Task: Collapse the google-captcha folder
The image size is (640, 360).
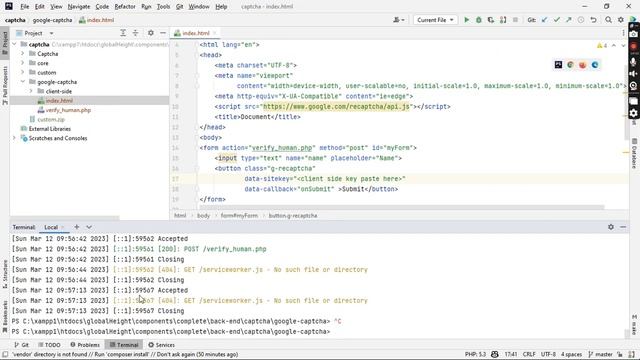Action: pos(23,82)
